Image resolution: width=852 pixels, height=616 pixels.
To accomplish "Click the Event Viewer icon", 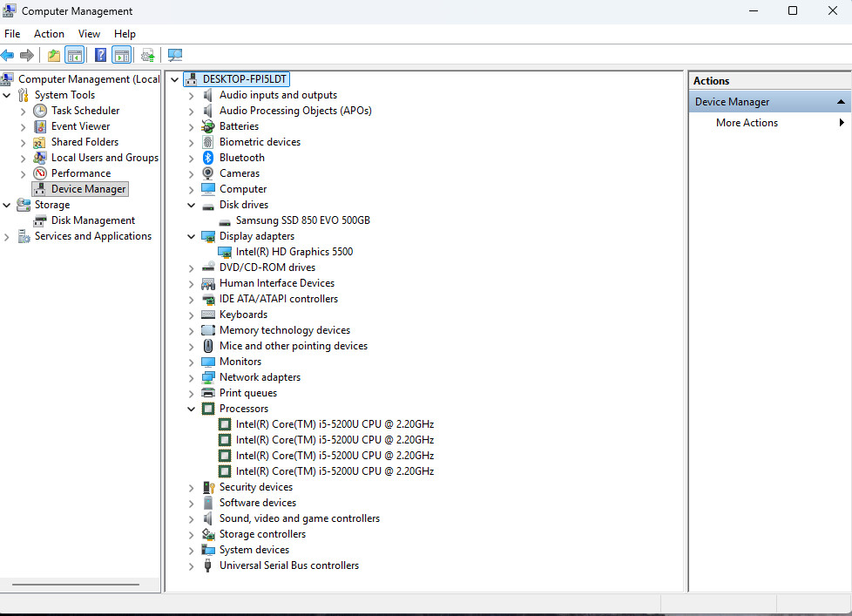I will [x=40, y=126].
